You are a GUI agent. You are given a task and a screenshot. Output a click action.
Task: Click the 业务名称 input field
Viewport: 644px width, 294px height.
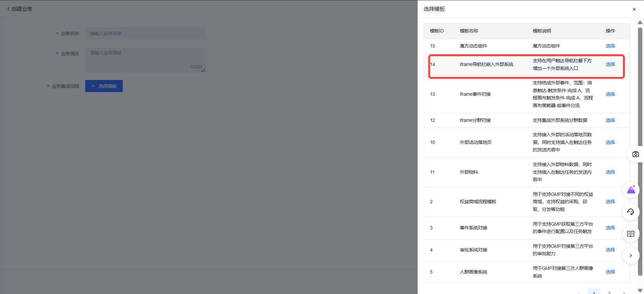[146, 33]
